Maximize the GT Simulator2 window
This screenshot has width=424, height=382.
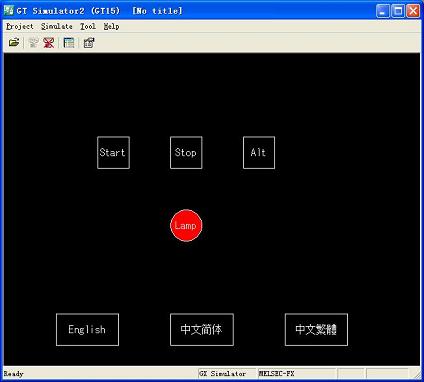(x=398, y=11)
